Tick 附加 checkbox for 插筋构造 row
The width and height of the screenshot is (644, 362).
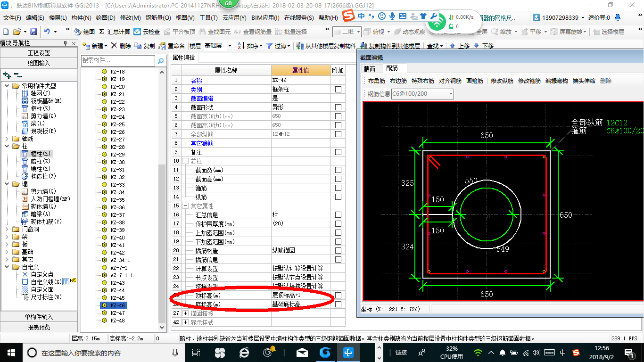point(338,250)
